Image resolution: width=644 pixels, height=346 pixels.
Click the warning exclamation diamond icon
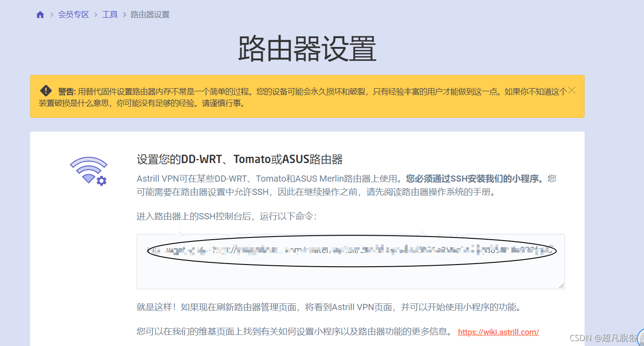coord(46,91)
